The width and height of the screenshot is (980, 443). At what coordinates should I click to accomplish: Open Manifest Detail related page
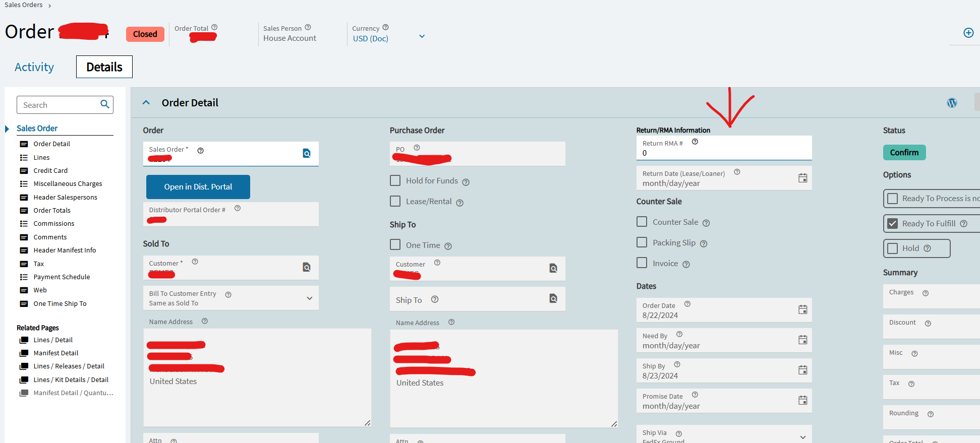coord(56,353)
